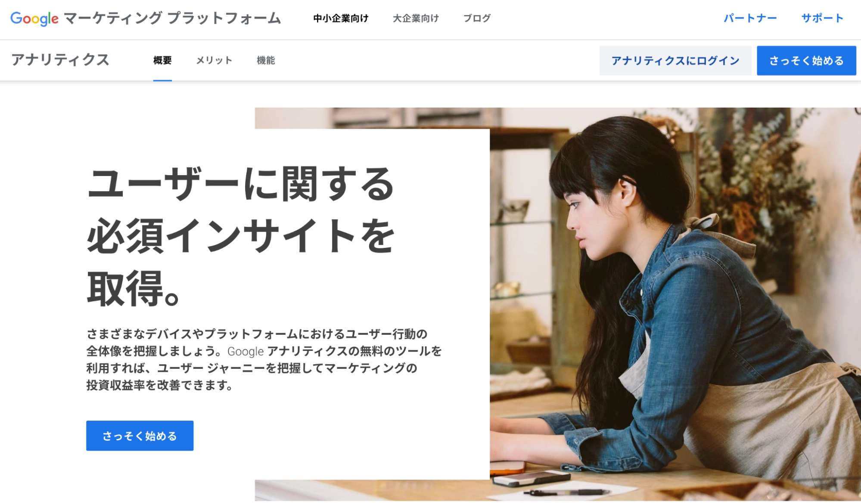Click the black pen on the paper
This screenshot has height=504, width=861.
click(x=566, y=492)
